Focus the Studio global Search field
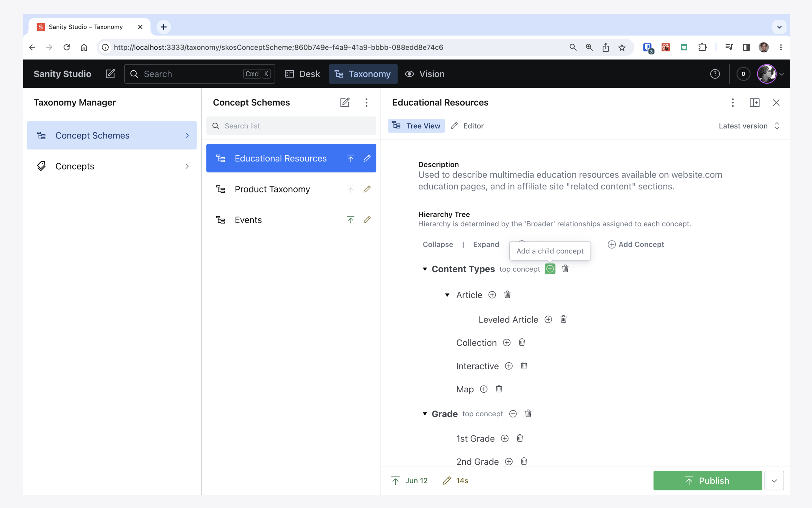812x508 pixels. (200, 74)
